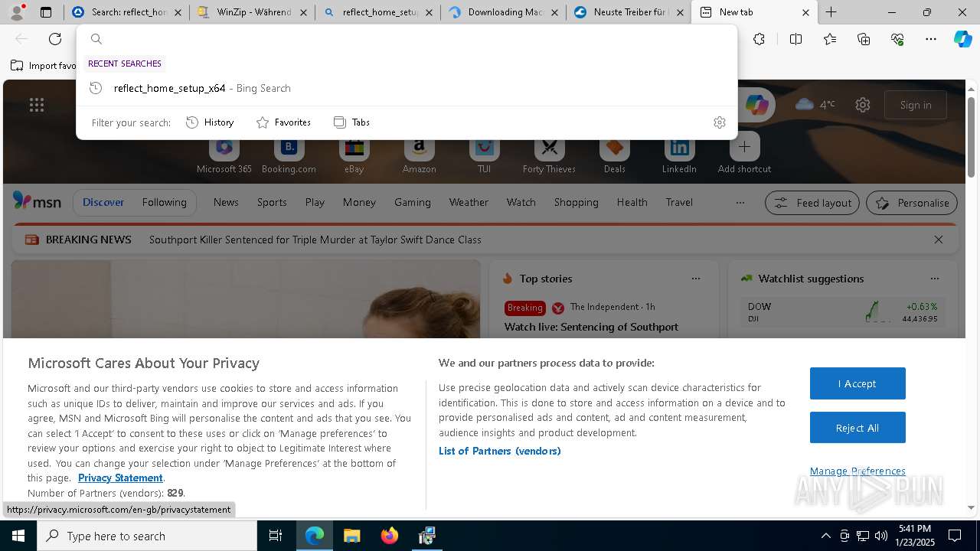This screenshot has width=980, height=551.
Task: Open the Booking.com shortcut
Action: pyautogui.click(x=289, y=155)
